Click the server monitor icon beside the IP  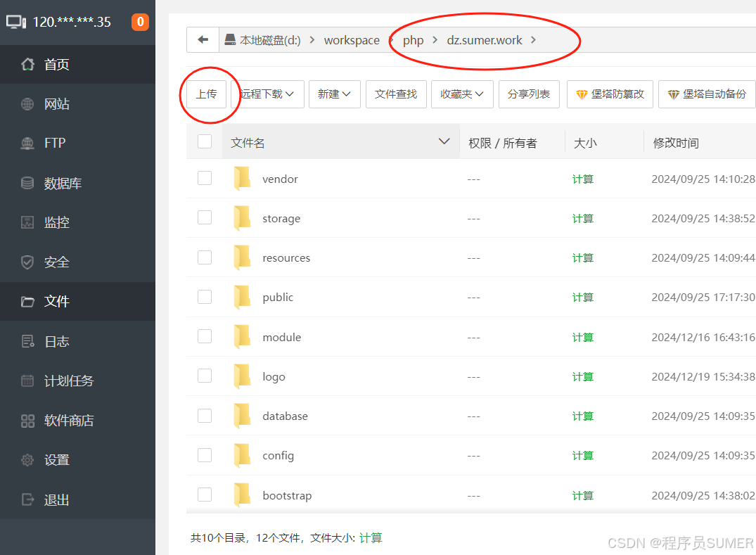point(16,23)
